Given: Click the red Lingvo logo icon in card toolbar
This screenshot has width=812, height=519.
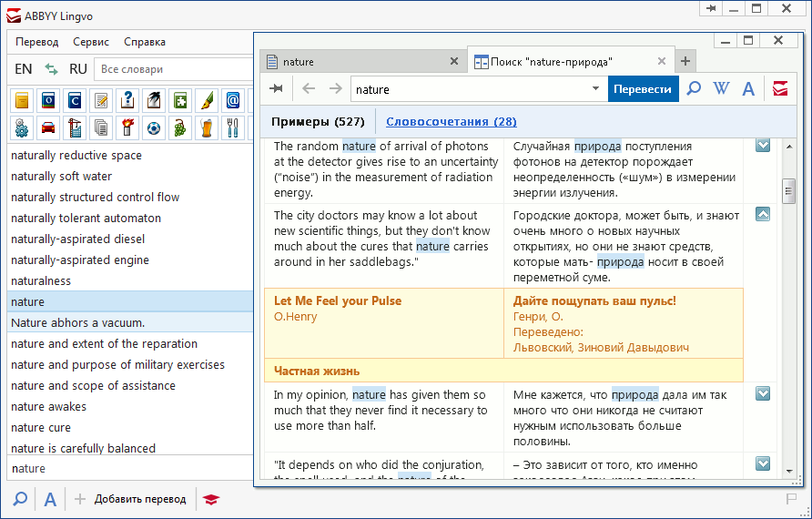Looking at the screenshot, I should tap(780, 88).
